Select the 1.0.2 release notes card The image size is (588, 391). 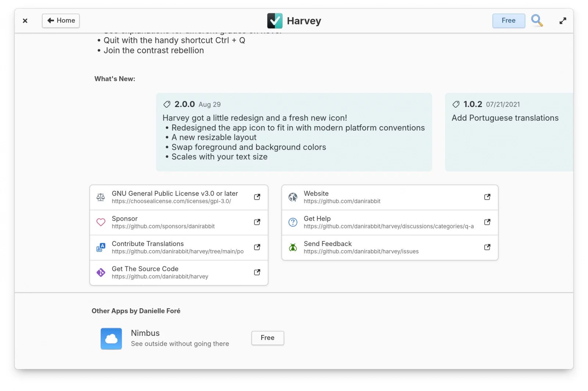pyautogui.click(x=509, y=132)
